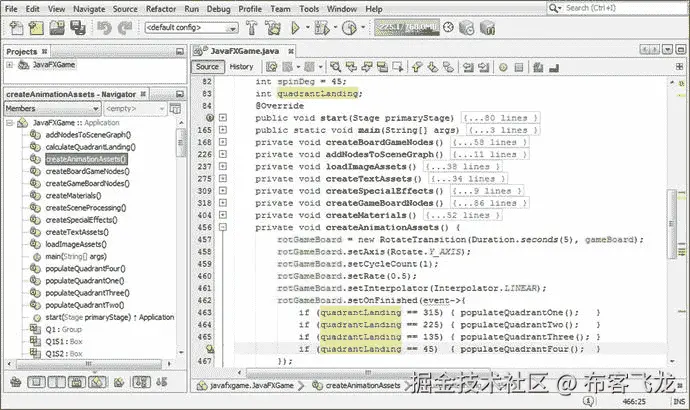Open the Navigate menu
The height and width of the screenshot is (410, 690).
tap(89, 9)
